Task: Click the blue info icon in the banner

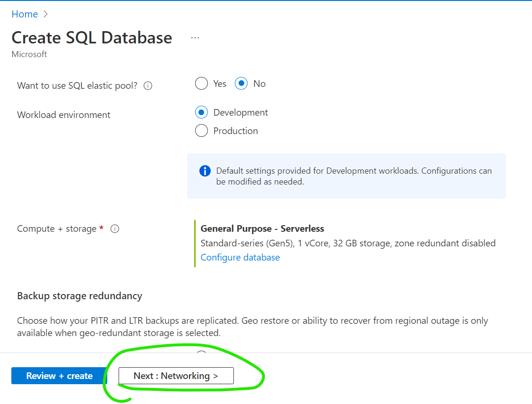Action: (x=205, y=171)
